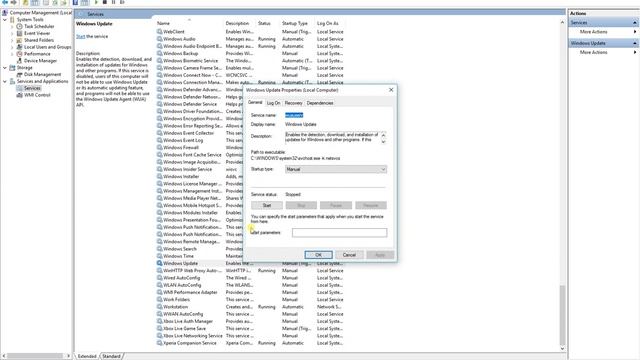640x360 pixels.
Task: Click the scroll-down arrow of the services list
Action: 562,349
